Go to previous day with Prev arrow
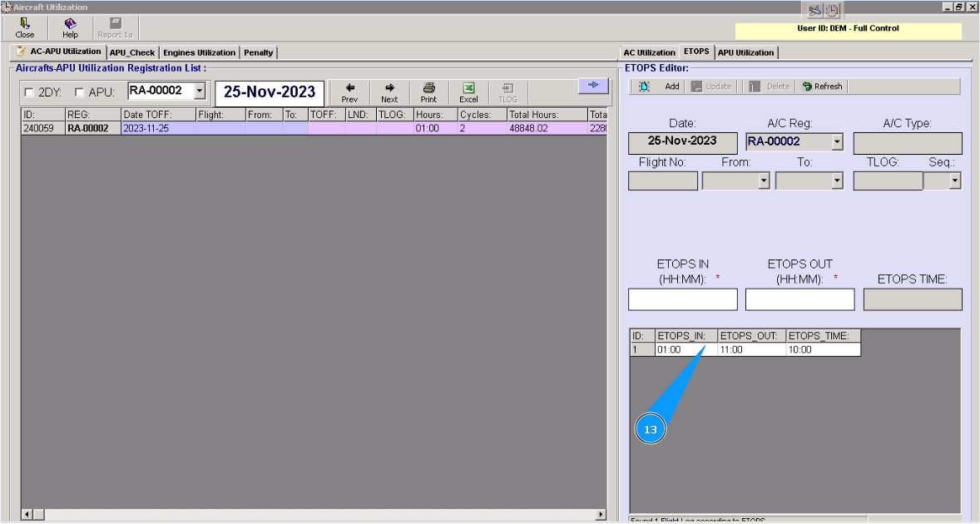980x524 pixels. point(349,92)
